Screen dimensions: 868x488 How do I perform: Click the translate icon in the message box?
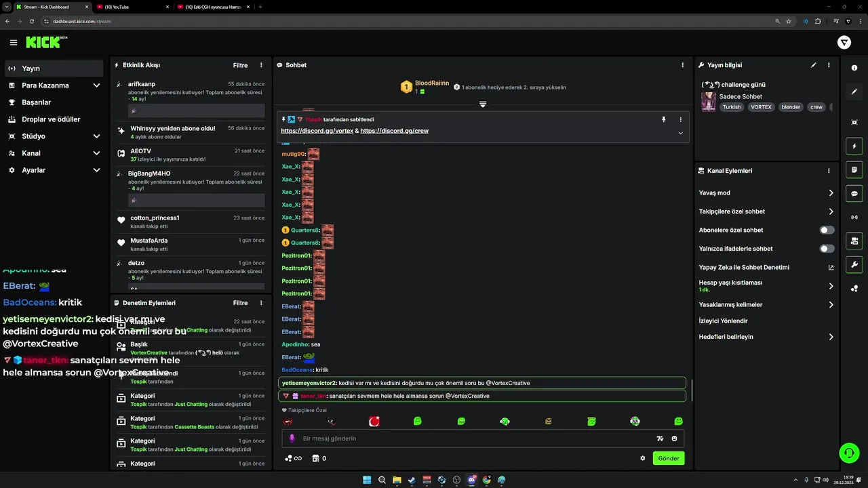pos(660,439)
